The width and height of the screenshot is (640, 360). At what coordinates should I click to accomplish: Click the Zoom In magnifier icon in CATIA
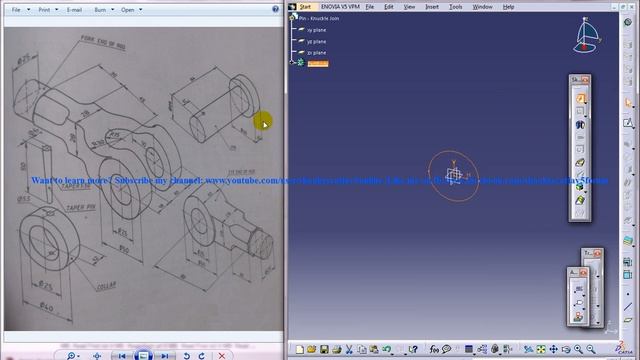click(x=578, y=349)
